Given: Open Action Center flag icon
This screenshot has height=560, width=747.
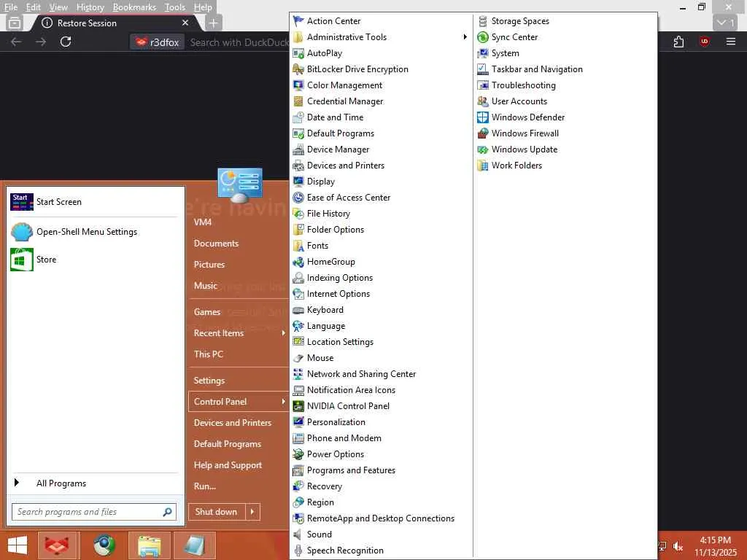Looking at the screenshot, I should tap(298, 21).
